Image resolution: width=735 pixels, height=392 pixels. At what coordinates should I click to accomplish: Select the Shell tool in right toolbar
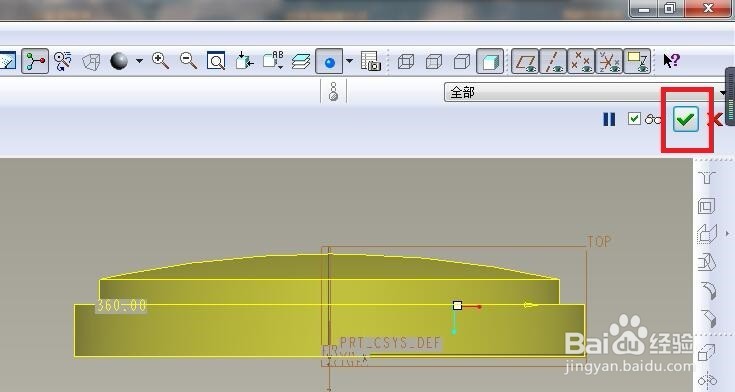tap(707, 206)
